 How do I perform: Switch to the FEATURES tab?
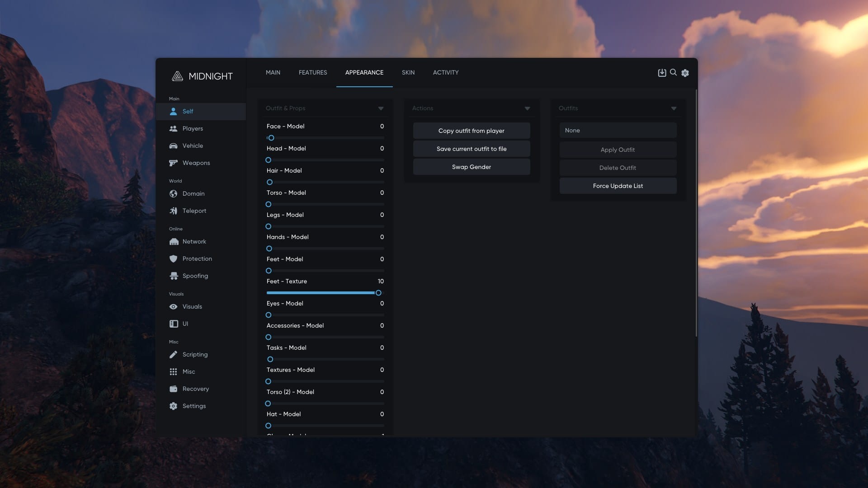point(313,72)
